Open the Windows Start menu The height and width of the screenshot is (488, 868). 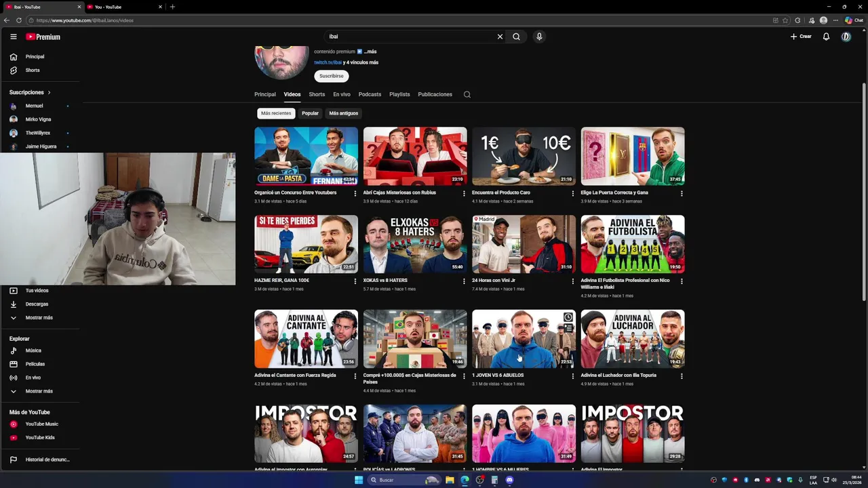tap(359, 480)
